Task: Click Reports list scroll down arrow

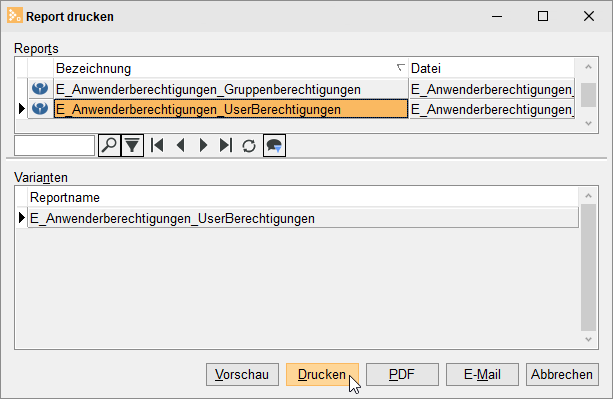Action: (588, 123)
